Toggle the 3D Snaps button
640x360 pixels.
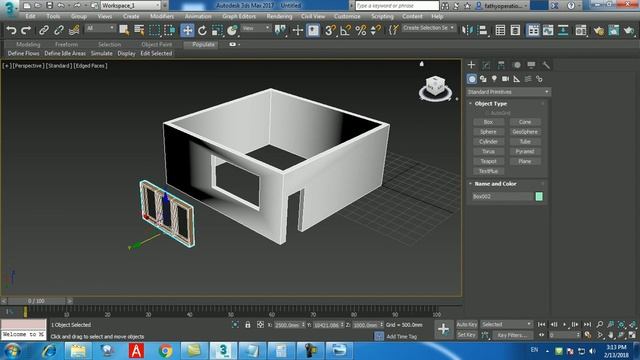pyautogui.click(x=330, y=30)
